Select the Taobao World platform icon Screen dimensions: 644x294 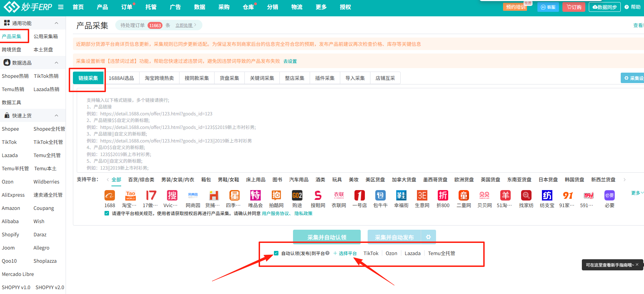tap(131, 195)
